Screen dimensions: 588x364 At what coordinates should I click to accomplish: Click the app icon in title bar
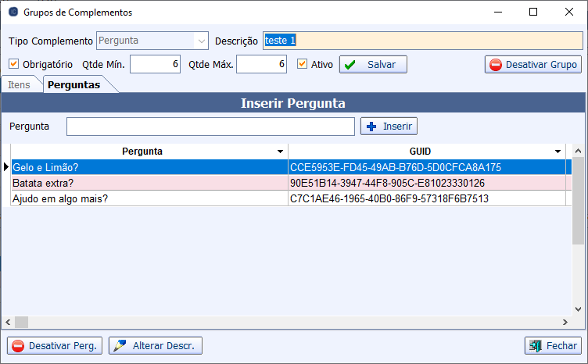pos(13,12)
